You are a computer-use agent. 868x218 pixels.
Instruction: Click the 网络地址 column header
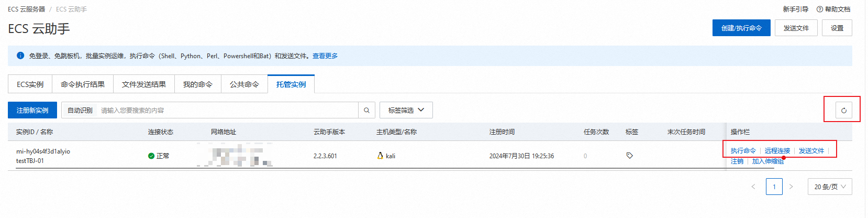[x=224, y=132]
